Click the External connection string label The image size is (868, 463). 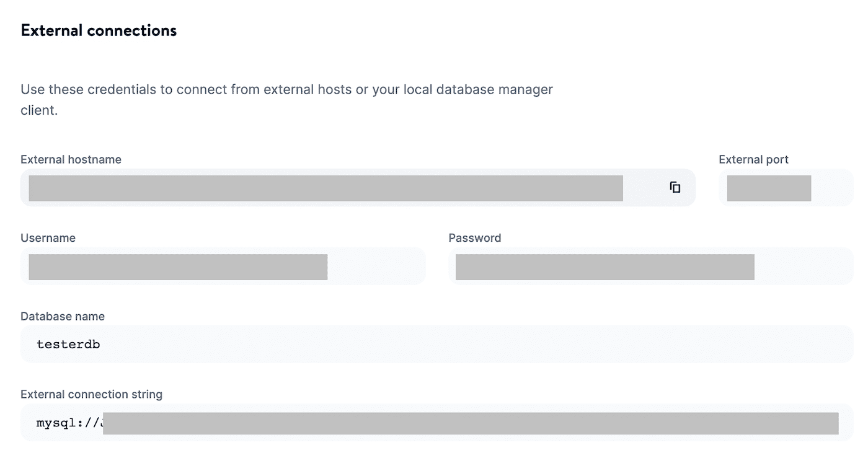tap(91, 394)
